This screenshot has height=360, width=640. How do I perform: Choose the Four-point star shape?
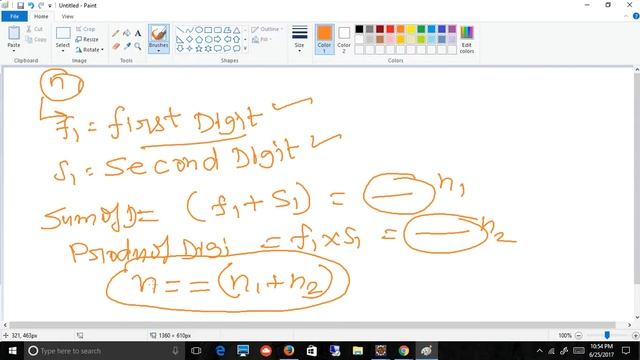[189, 49]
